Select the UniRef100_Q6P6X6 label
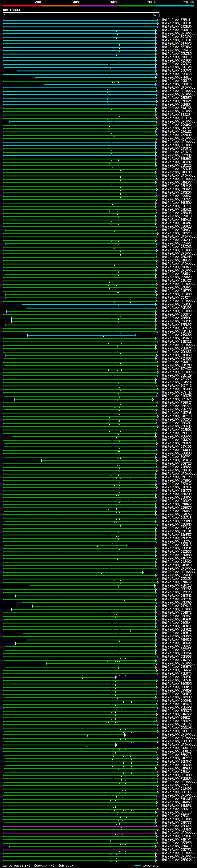The width and height of the screenshot is (197, 868). tap(177, 860)
